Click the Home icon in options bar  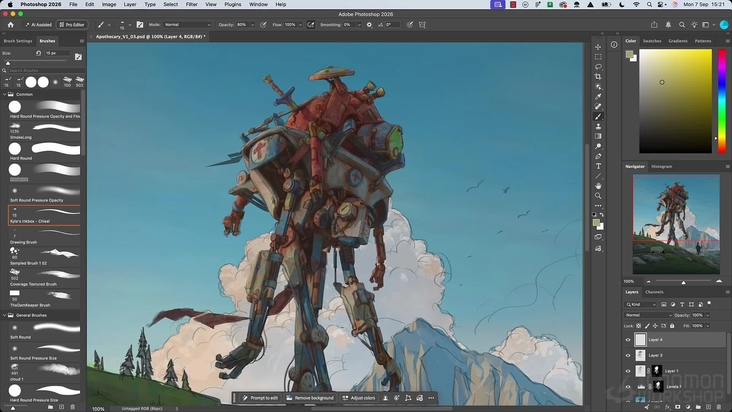[x=11, y=25]
